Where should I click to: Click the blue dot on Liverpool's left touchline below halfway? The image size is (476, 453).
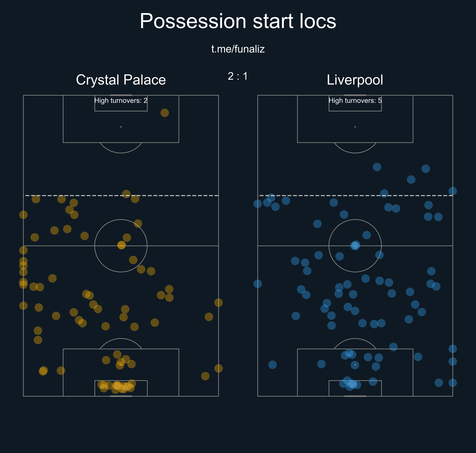tap(258, 284)
